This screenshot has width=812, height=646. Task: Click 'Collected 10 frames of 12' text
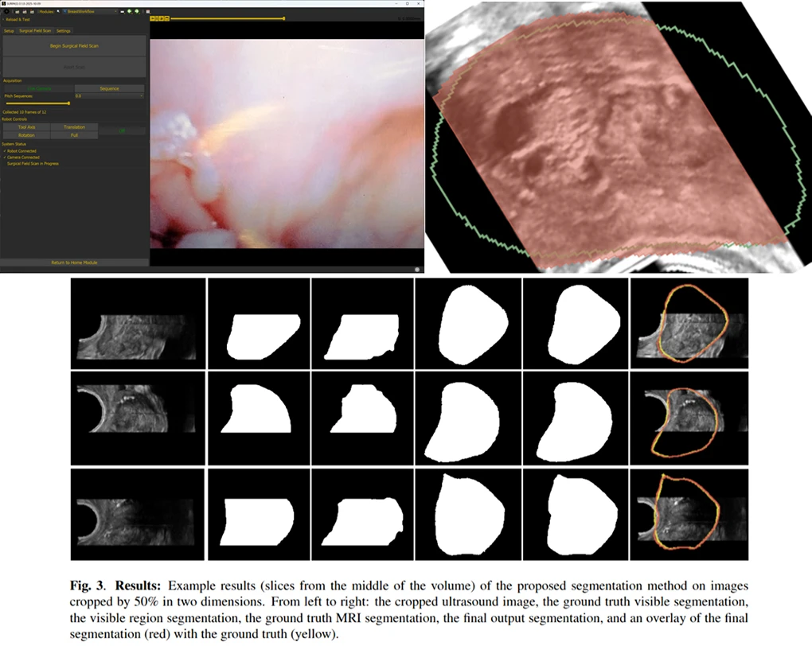(25, 112)
